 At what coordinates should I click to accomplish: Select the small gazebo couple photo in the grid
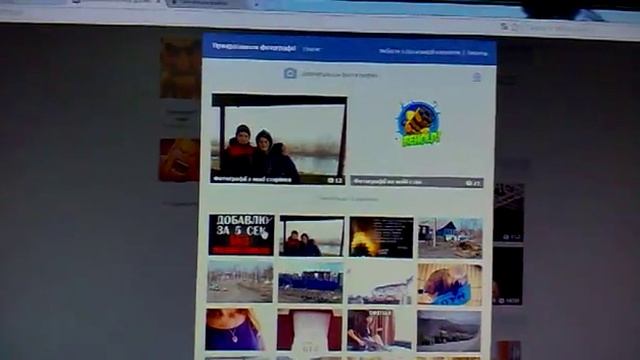pyautogui.click(x=312, y=236)
